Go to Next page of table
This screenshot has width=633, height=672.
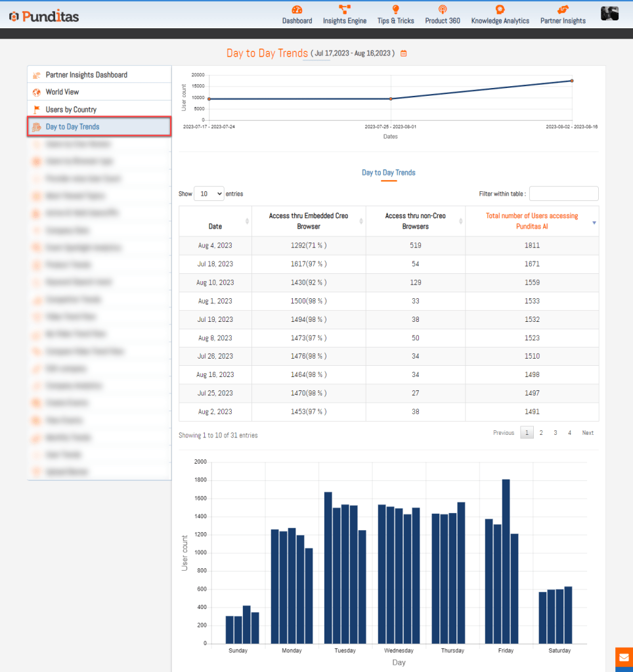(588, 433)
